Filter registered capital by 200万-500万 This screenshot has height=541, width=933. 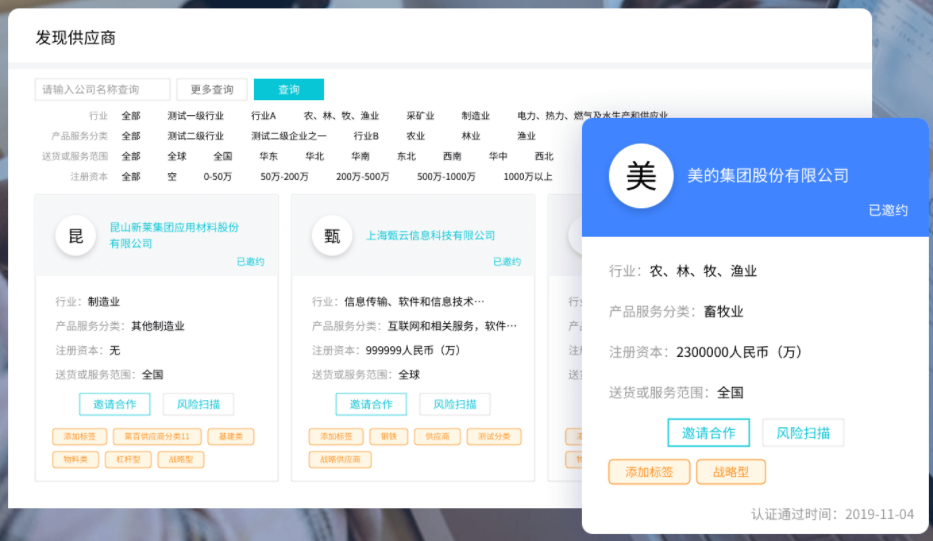pos(362,176)
